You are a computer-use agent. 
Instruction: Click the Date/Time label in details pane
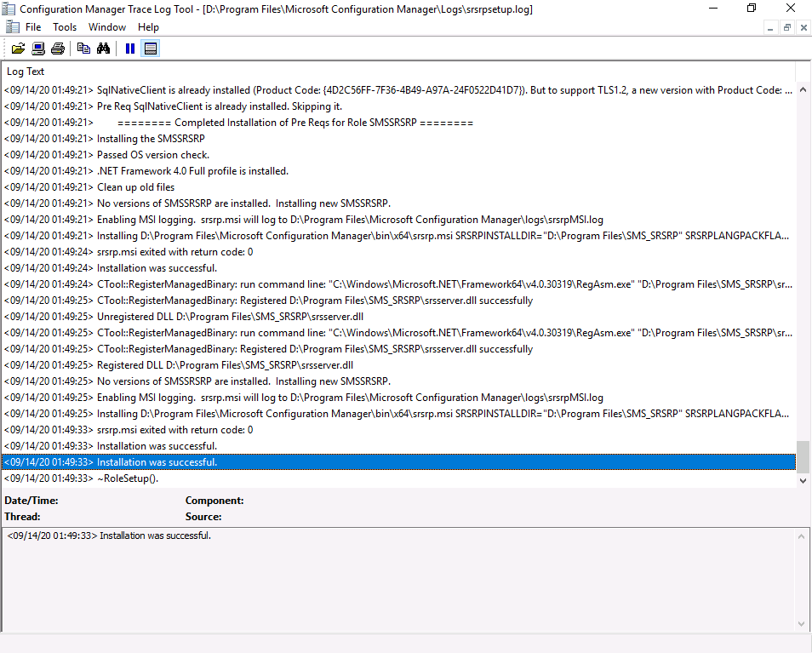31,501
